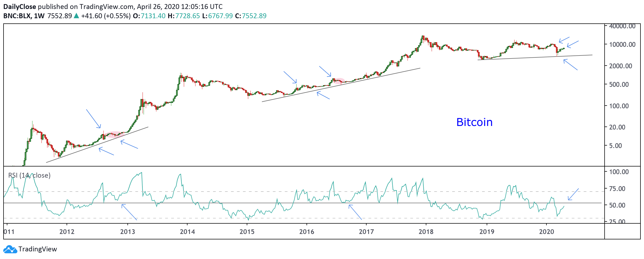
Task: Select the low value 6767.99
Action: coord(220,16)
